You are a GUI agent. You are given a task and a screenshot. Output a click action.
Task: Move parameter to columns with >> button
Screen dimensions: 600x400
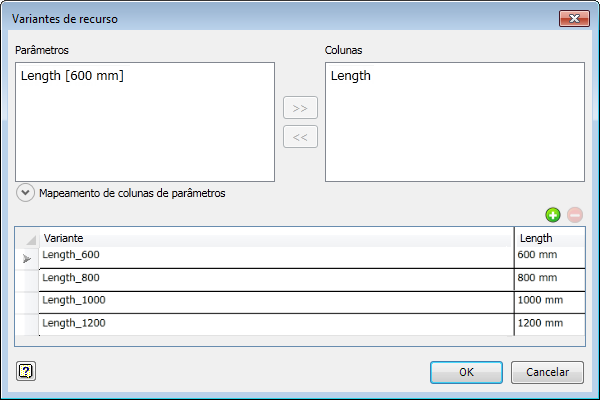coord(300,108)
